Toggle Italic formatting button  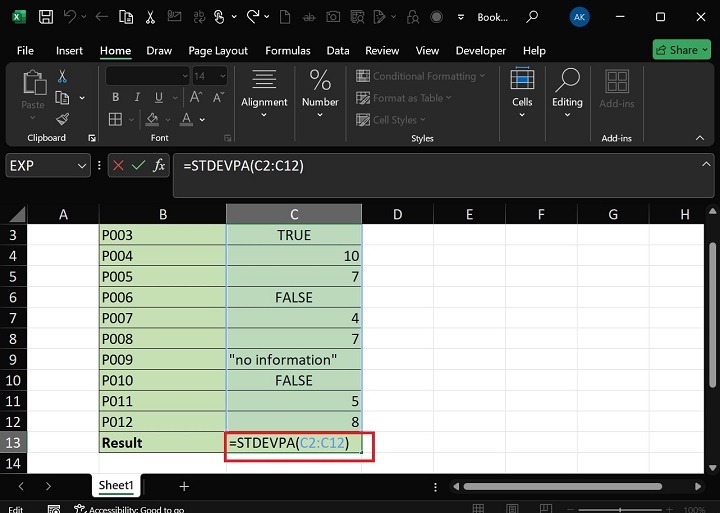(137, 98)
